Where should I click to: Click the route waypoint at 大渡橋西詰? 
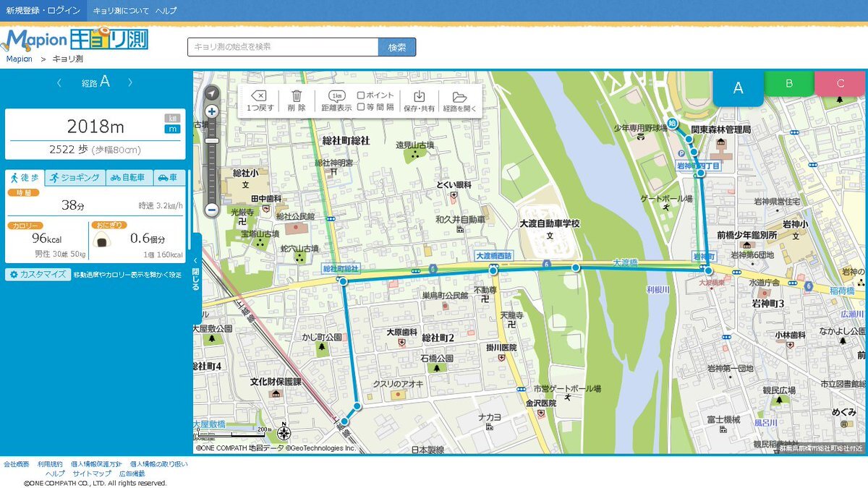(x=493, y=270)
